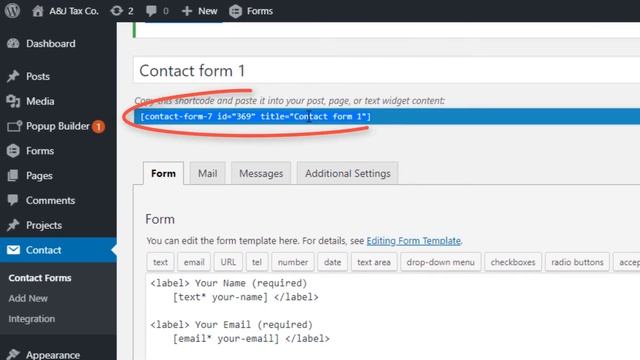Open the Appearance menu item
This screenshot has height=360, width=640.
pyautogui.click(x=53, y=355)
